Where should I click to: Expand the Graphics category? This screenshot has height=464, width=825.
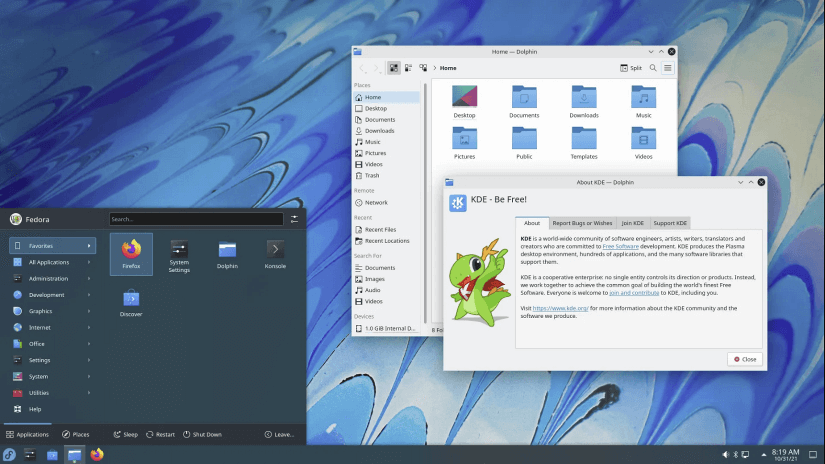coord(53,311)
